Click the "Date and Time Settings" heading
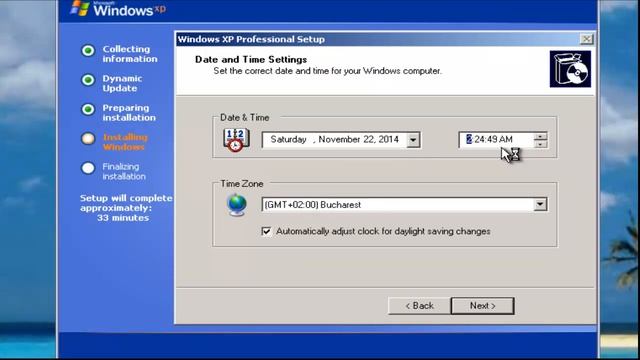 tap(251, 60)
